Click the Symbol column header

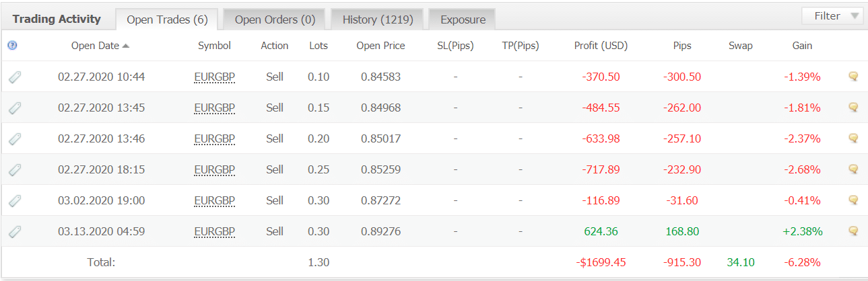click(x=214, y=46)
